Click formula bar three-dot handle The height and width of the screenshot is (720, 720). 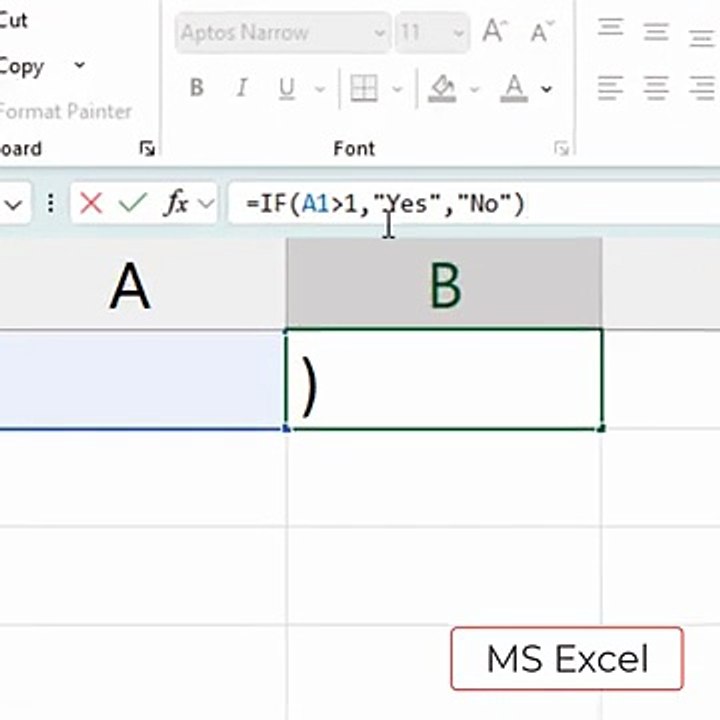tap(51, 203)
